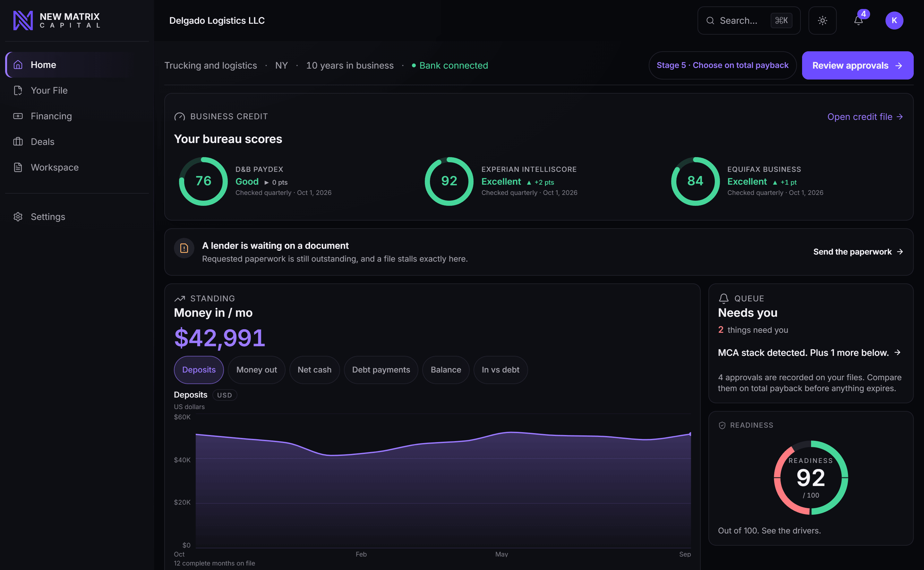The width and height of the screenshot is (924, 570).
Task: Select the Balance chart tab
Action: click(446, 370)
